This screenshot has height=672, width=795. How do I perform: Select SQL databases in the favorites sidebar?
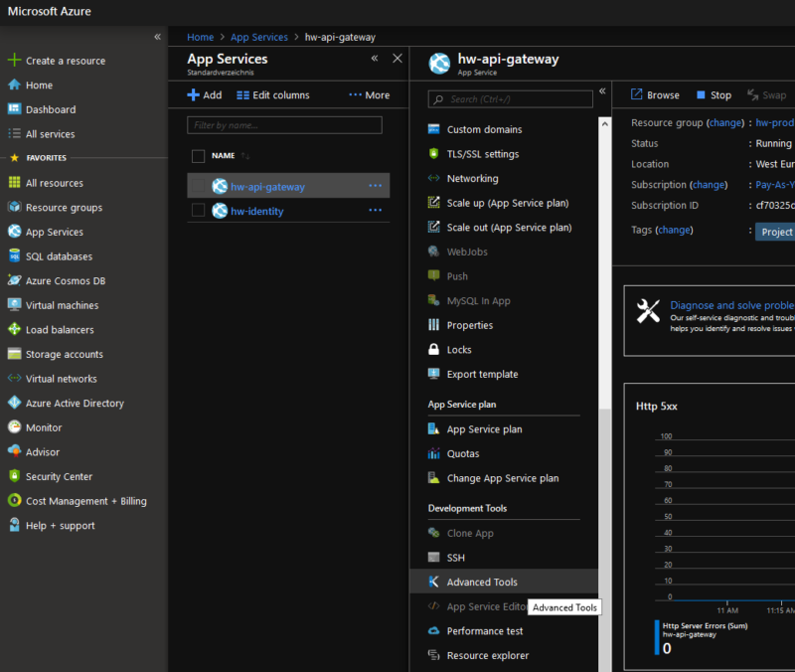click(60, 255)
